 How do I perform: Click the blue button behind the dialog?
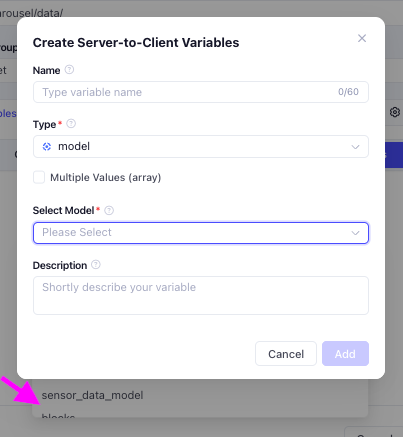point(394,155)
